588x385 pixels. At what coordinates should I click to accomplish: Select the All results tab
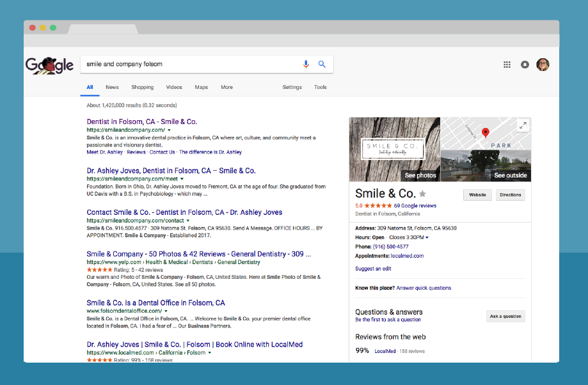click(90, 87)
